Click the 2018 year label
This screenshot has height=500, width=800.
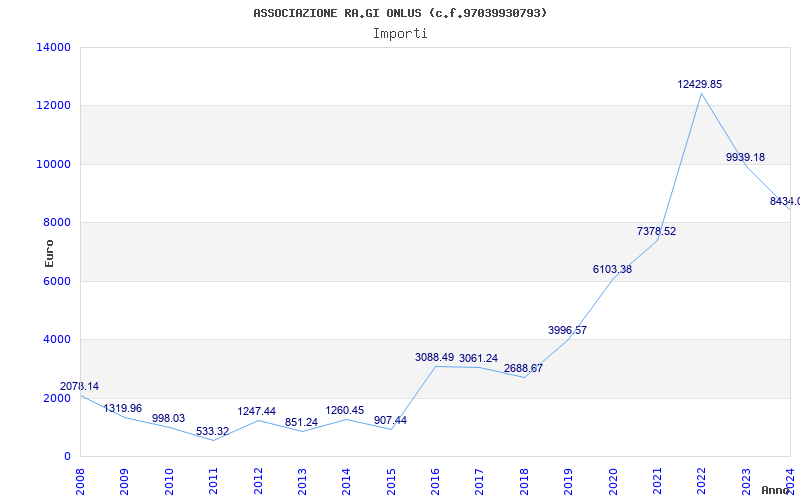(524, 481)
